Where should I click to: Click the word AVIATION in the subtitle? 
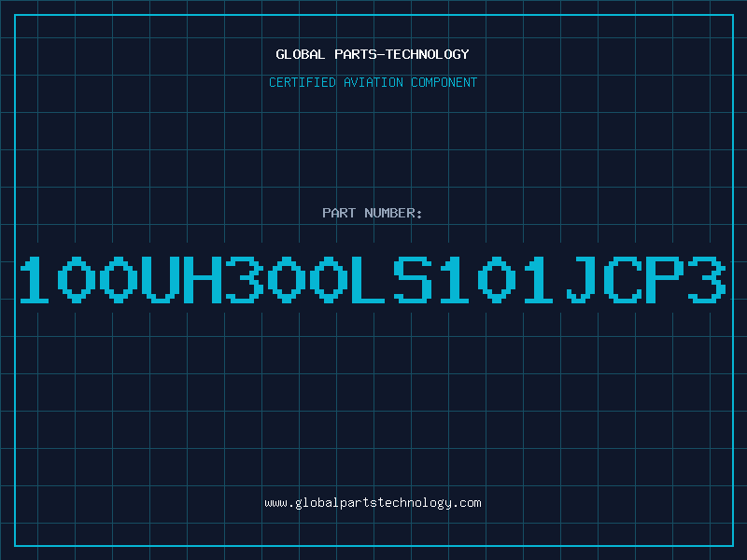coord(373,82)
